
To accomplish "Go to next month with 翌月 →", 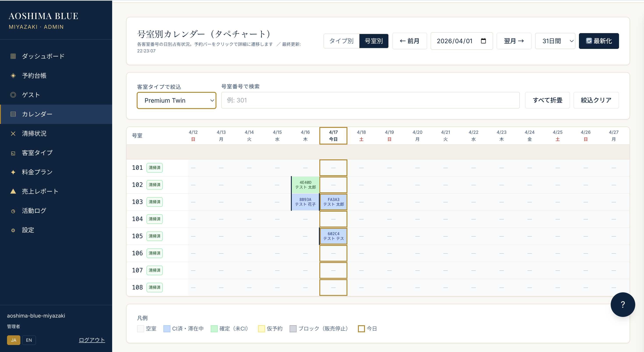I will click(514, 41).
